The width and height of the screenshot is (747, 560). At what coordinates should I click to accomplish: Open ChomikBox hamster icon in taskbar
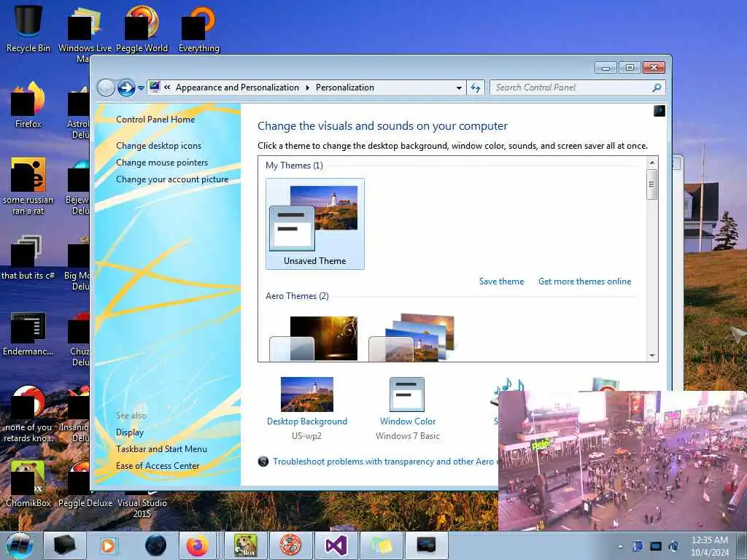(245, 545)
